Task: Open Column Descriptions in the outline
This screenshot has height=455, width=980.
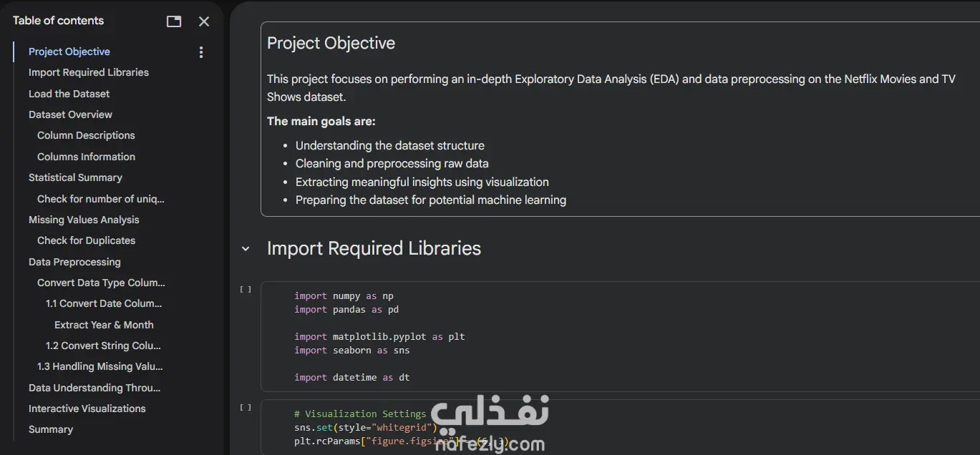Action: pyautogui.click(x=86, y=135)
